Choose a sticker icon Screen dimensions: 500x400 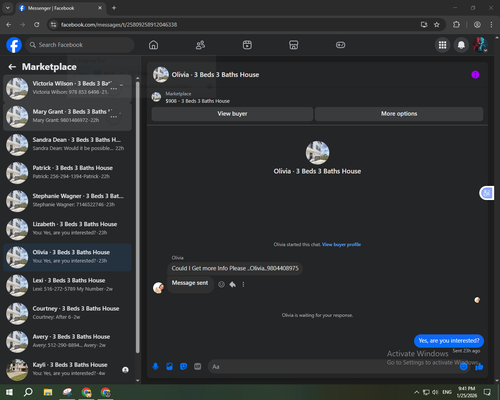[x=183, y=367]
